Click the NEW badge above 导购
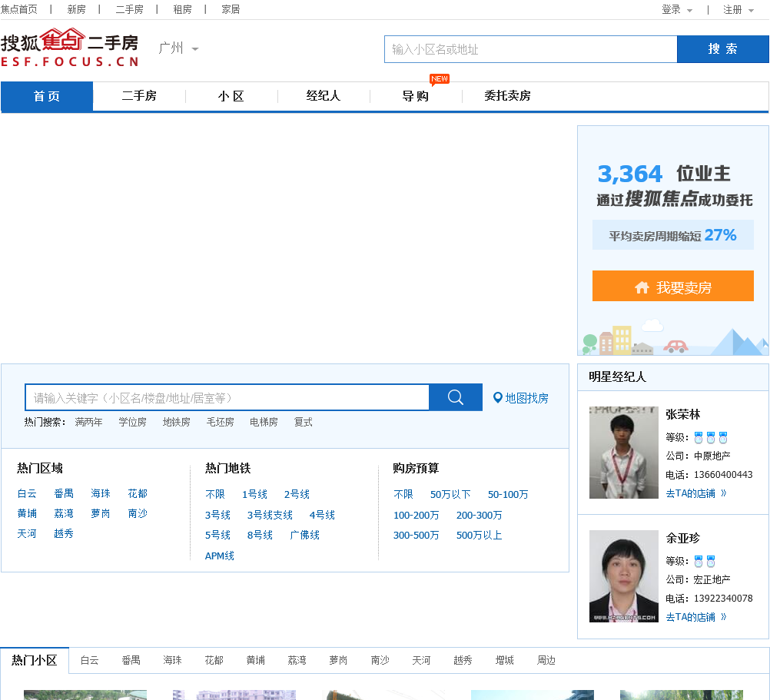Screen dimensions: 770x700 (x=439, y=79)
